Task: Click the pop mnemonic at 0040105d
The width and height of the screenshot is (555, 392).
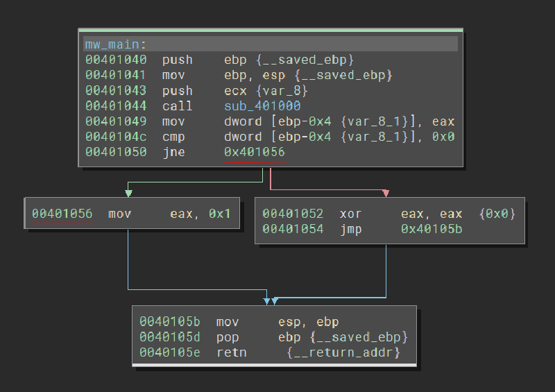Action: [227, 337]
